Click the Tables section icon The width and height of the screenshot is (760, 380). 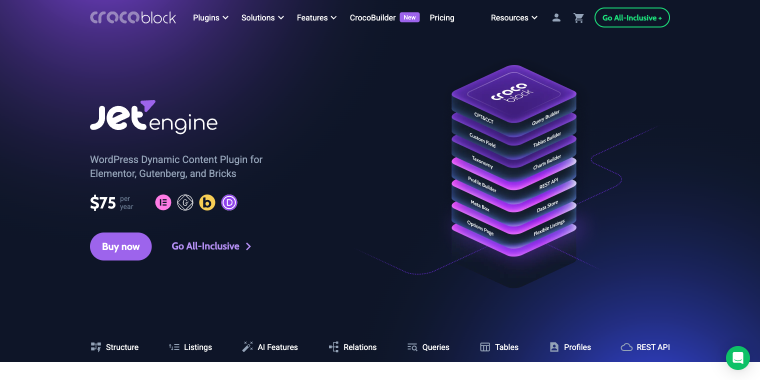coord(485,347)
